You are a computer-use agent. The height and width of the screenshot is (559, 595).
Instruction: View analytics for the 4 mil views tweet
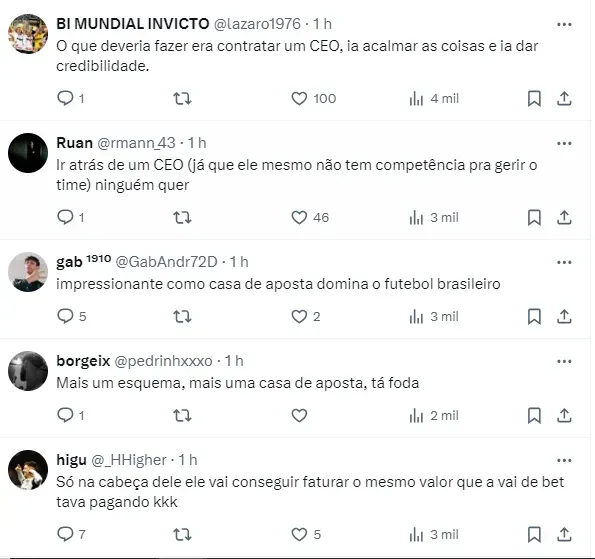click(434, 99)
